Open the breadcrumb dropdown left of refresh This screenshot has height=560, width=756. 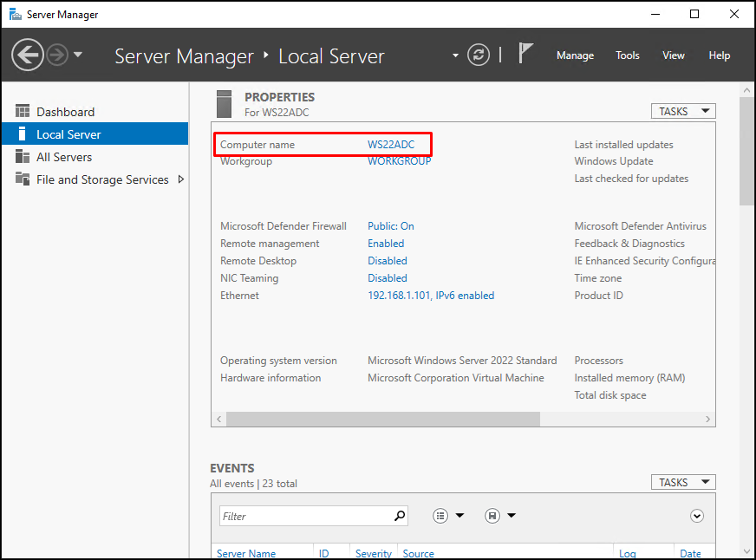[455, 55]
